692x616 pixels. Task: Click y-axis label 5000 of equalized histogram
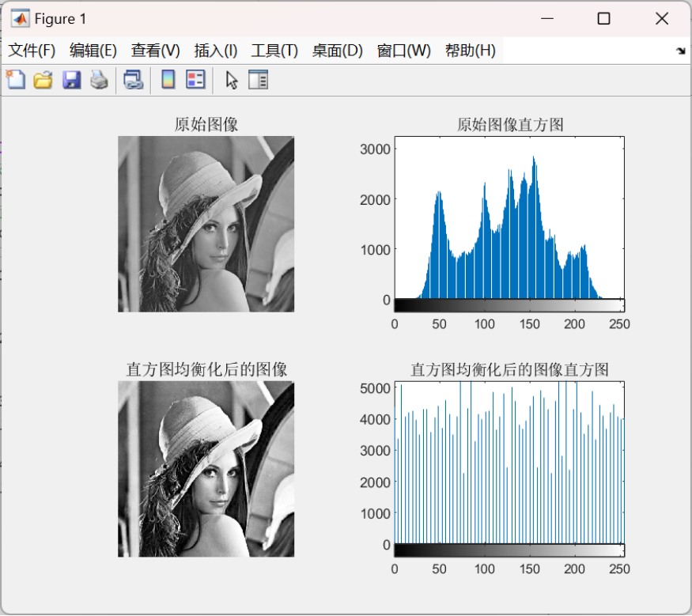pos(375,388)
